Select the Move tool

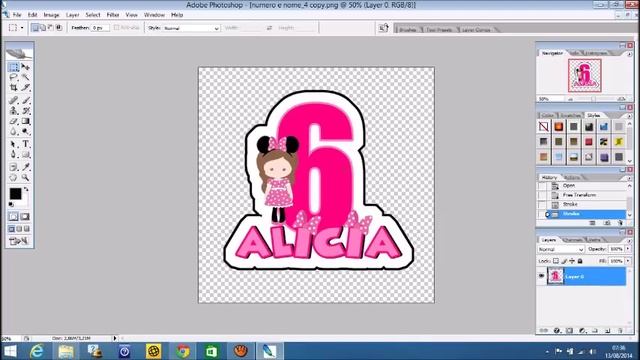click(26, 67)
